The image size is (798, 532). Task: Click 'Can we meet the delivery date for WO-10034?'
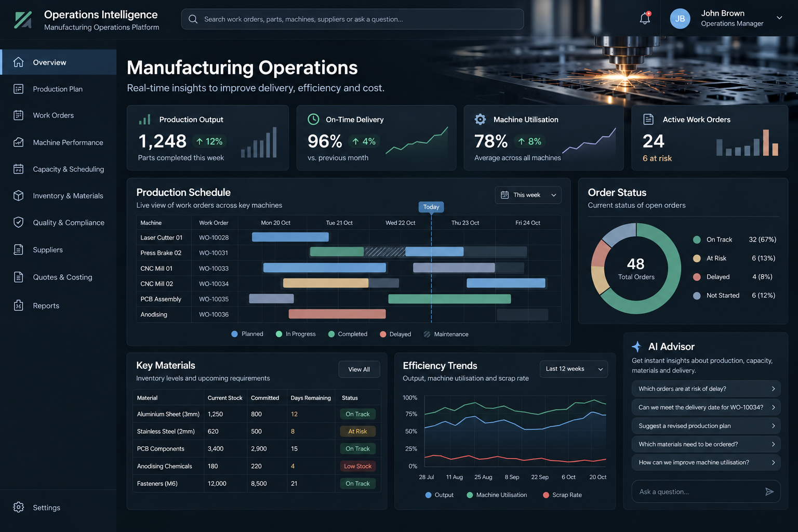point(706,407)
